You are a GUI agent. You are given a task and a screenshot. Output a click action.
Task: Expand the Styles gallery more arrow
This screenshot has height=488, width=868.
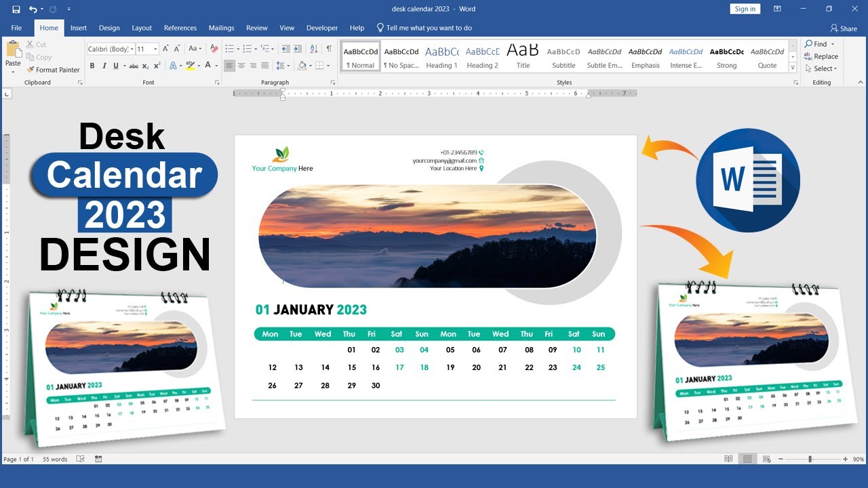(792, 68)
